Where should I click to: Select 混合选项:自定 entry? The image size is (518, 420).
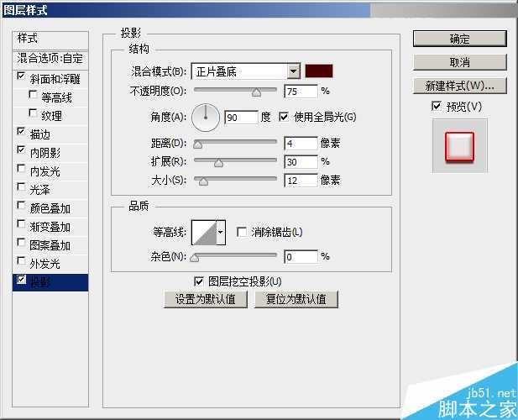(x=50, y=59)
